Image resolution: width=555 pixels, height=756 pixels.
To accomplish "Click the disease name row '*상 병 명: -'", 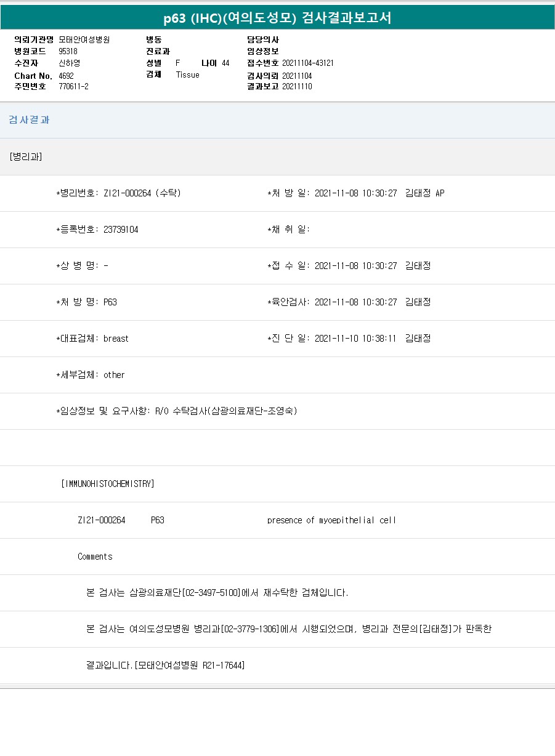I will point(83,266).
